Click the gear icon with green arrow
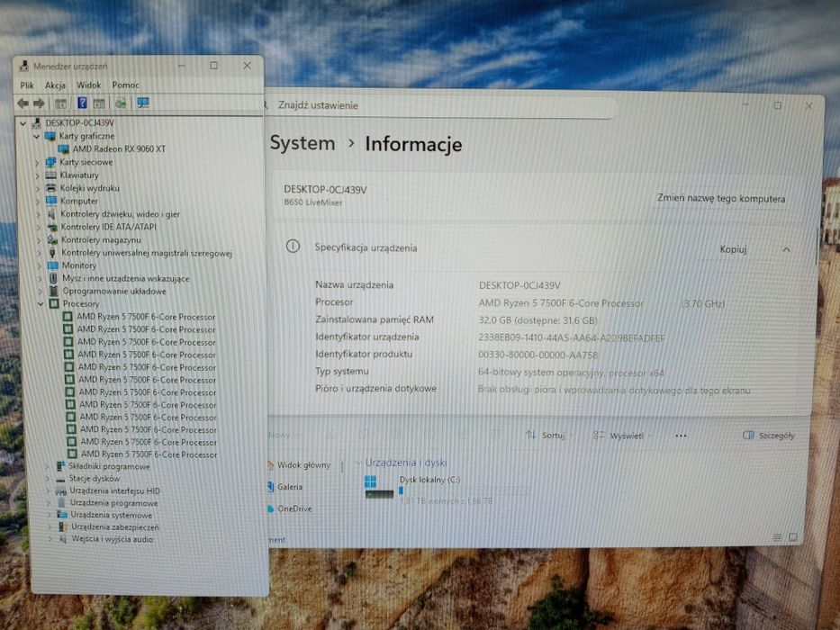The height and width of the screenshot is (630, 840). point(121,103)
